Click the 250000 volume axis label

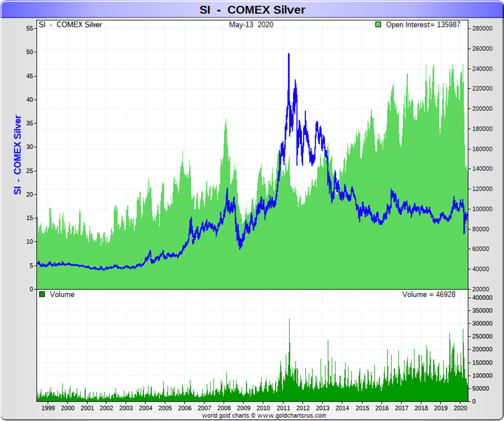click(482, 336)
